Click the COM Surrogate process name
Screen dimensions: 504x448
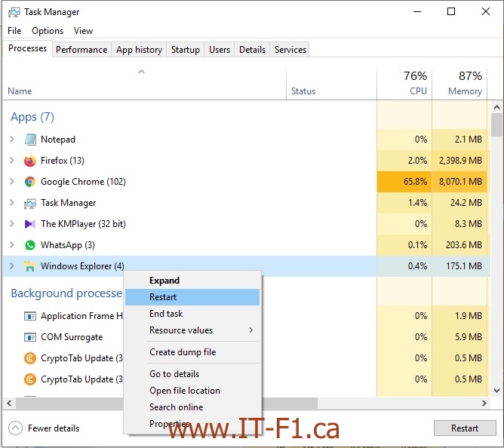click(x=72, y=337)
